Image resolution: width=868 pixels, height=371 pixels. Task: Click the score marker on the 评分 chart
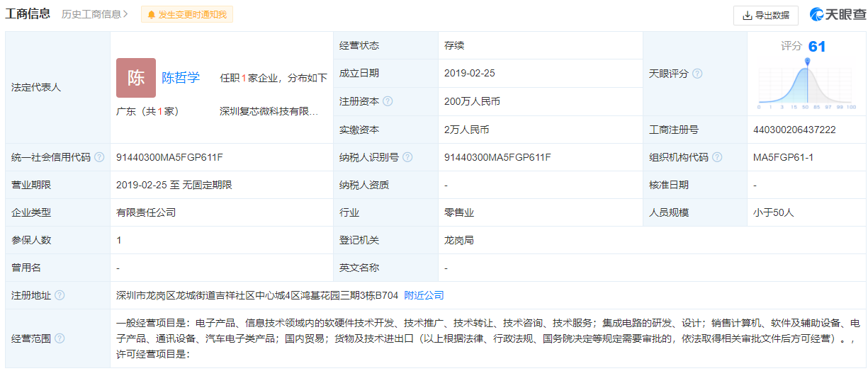tap(806, 62)
